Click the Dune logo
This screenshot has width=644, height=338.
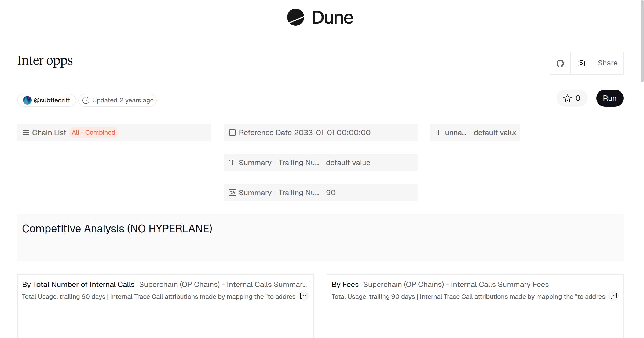tap(320, 17)
